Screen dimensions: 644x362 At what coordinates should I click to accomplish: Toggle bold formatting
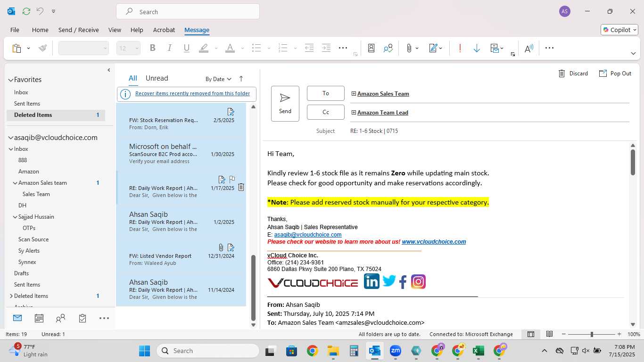click(152, 48)
